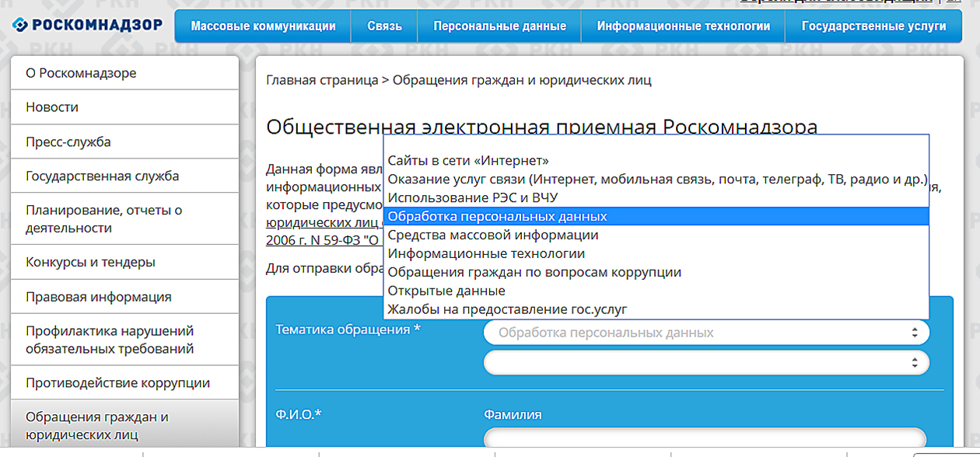Select Обработка персональных данных list option

click(656, 216)
